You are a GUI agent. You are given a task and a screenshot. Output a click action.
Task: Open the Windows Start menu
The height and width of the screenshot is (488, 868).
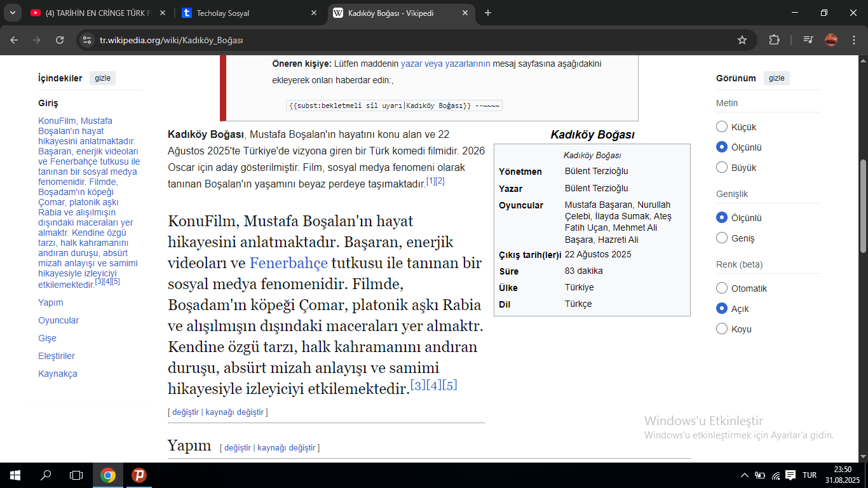(x=15, y=475)
